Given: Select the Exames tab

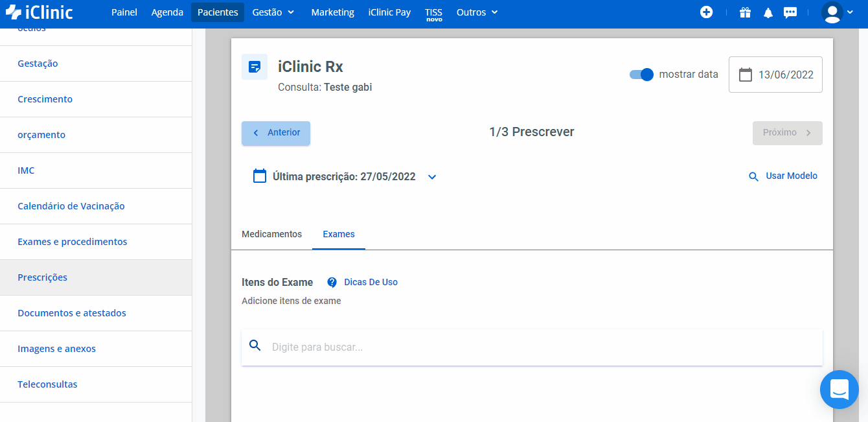Looking at the screenshot, I should pyautogui.click(x=339, y=234).
